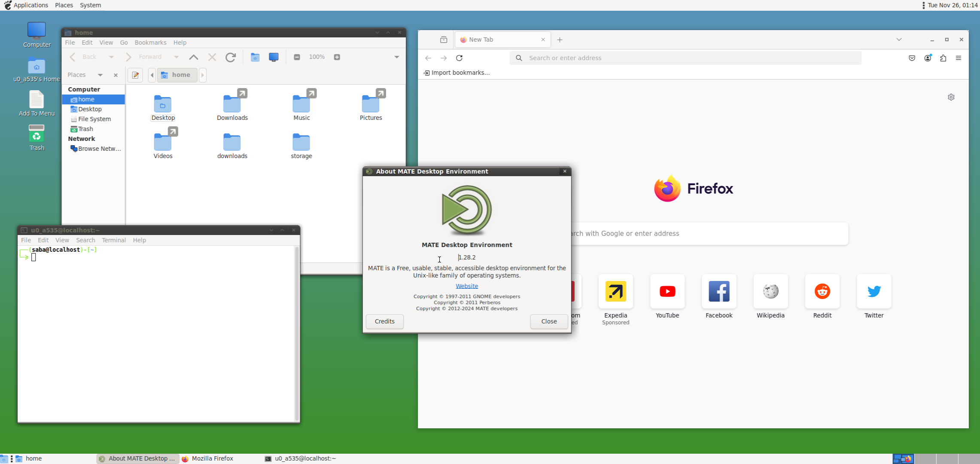Image resolution: width=980 pixels, height=464 pixels.
Task: Click the terminal vertical scrollbar
Action: coord(296,333)
